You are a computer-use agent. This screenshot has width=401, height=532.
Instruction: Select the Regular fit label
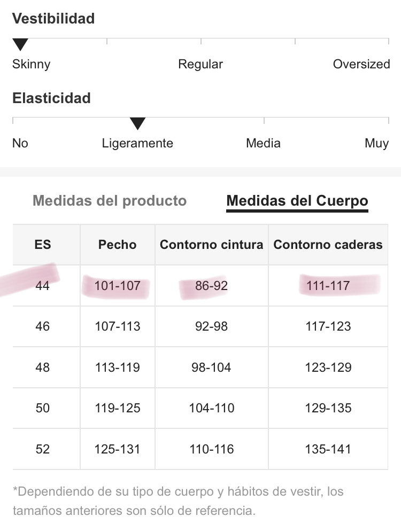tap(200, 64)
